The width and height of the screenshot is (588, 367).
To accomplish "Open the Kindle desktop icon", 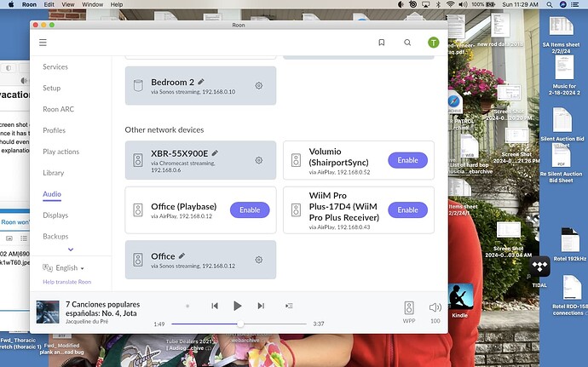I will [x=460, y=296].
